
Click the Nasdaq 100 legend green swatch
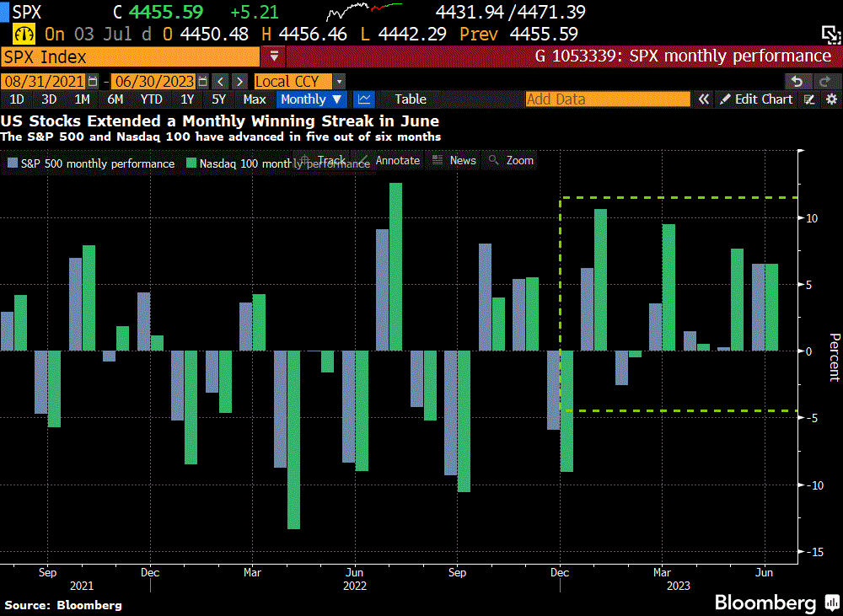[191, 163]
